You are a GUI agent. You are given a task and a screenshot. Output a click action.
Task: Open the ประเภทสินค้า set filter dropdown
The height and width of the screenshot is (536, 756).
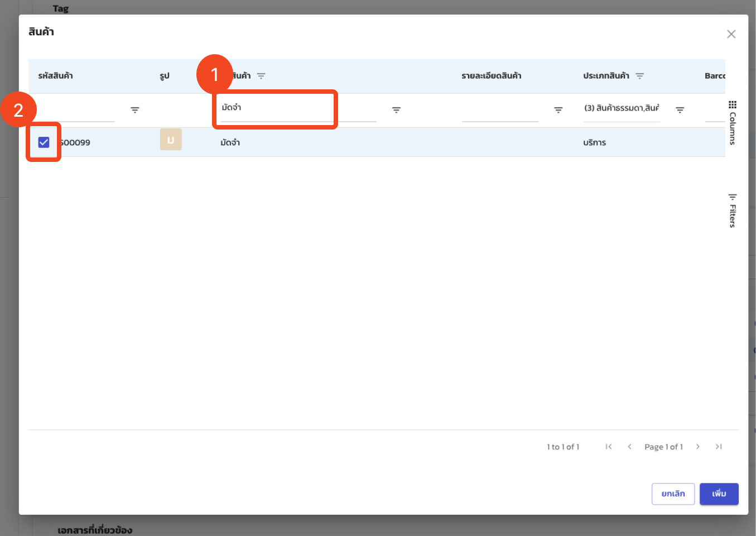(621, 108)
